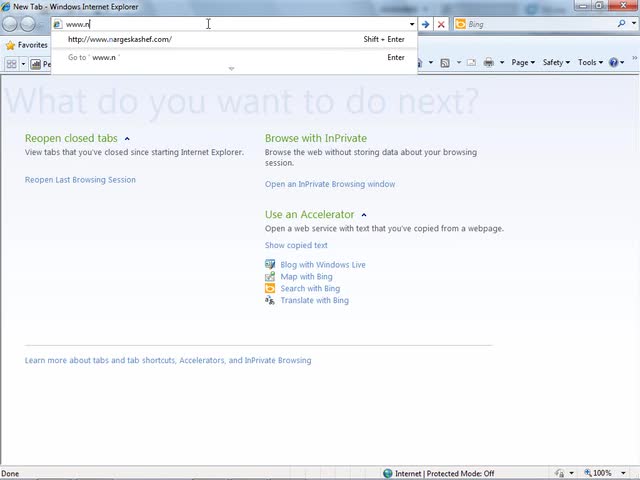Click the address bar page icon
The image size is (640, 480).
coord(58,24)
